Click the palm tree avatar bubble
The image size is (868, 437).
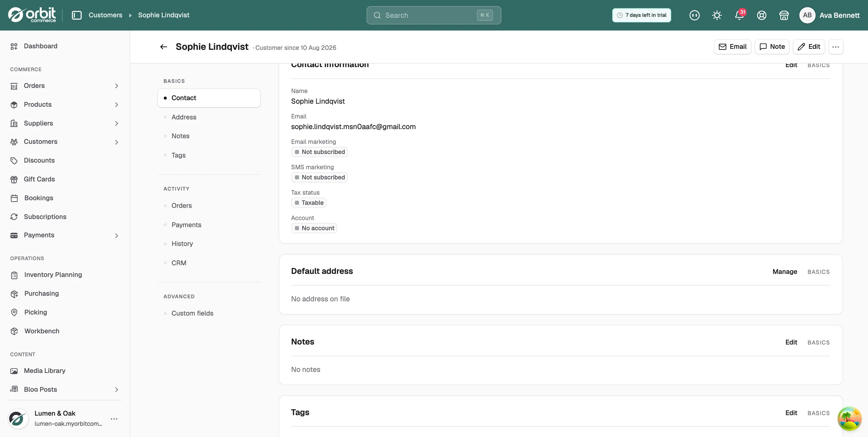click(x=849, y=419)
